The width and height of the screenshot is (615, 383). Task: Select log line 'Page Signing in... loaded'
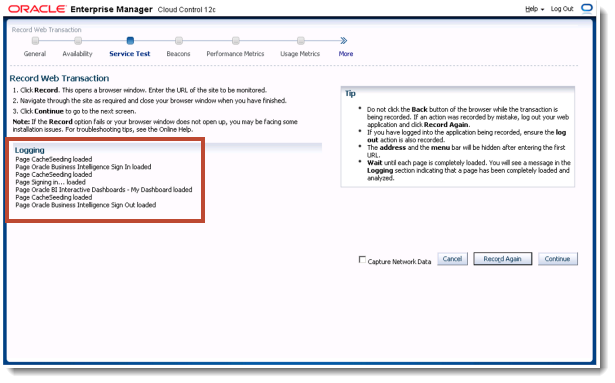click(x=50, y=182)
